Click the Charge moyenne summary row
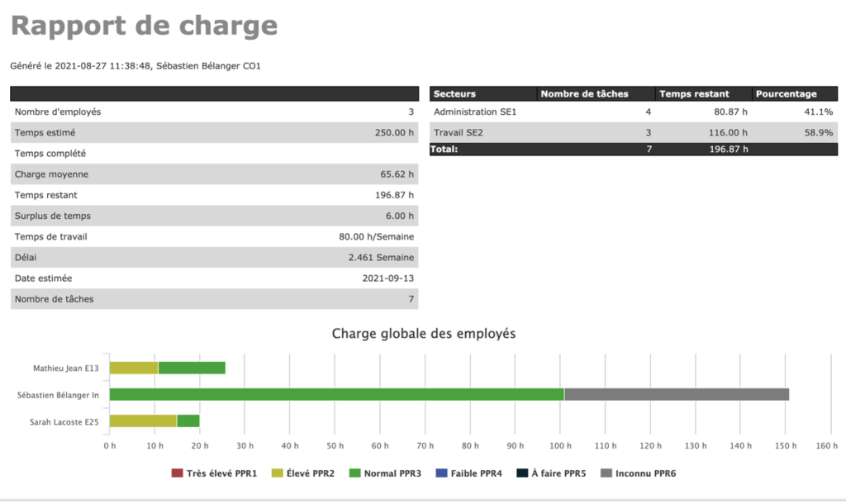The width and height of the screenshot is (846, 504). [x=214, y=174]
